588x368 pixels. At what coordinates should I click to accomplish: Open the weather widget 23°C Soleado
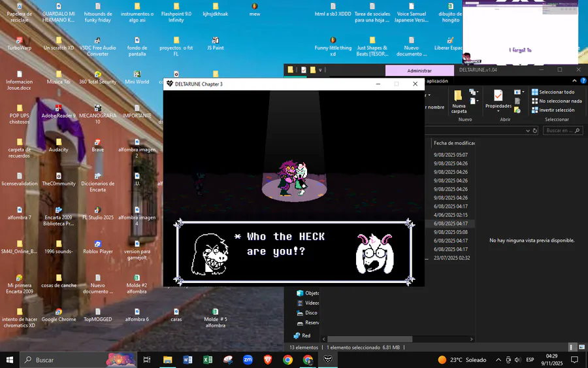(462, 360)
